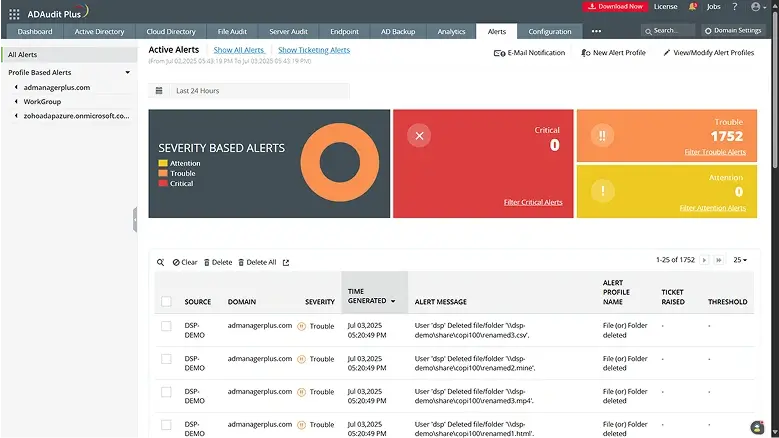Go to next page arrow

pos(704,260)
